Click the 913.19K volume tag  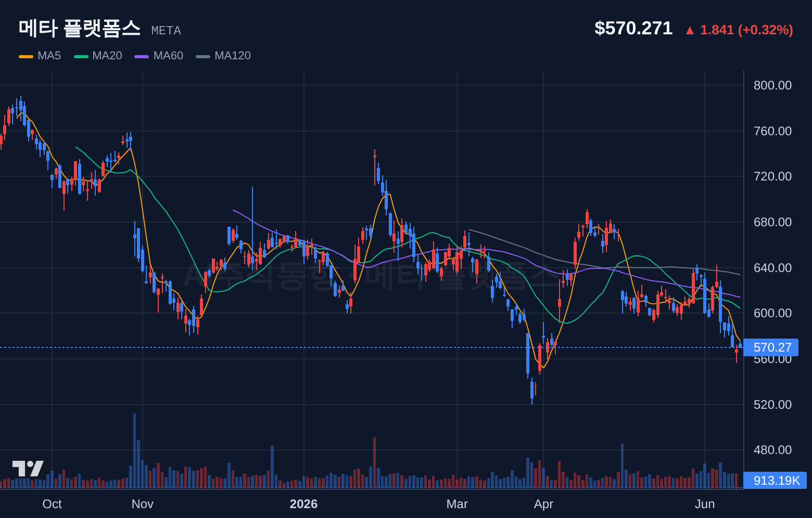click(775, 481)
